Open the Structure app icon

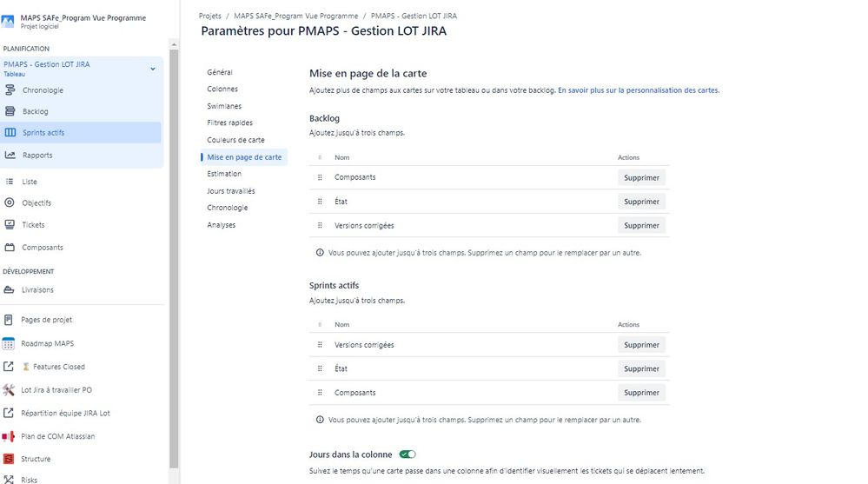[x=9, y=459]
